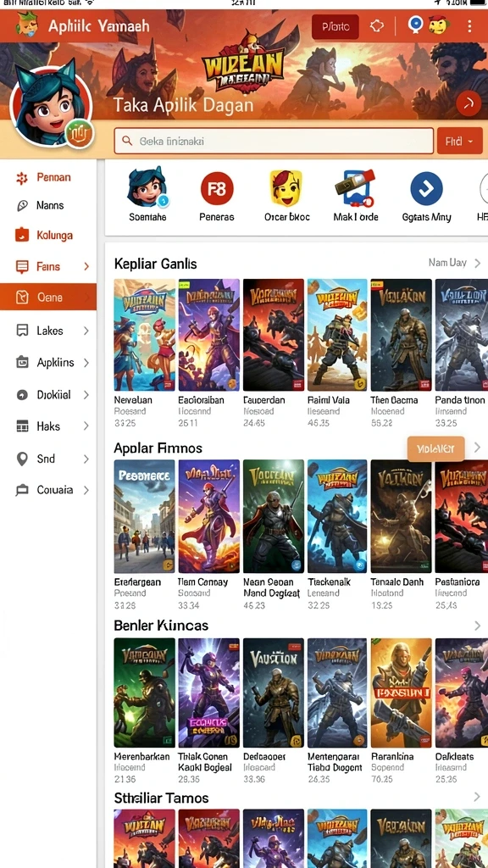Image resolution: width=488 pixels, height=868 pixels.
Task: Select the highlighted Oena sidebar item
Action: pyautogui.click(x=48, y=298)
